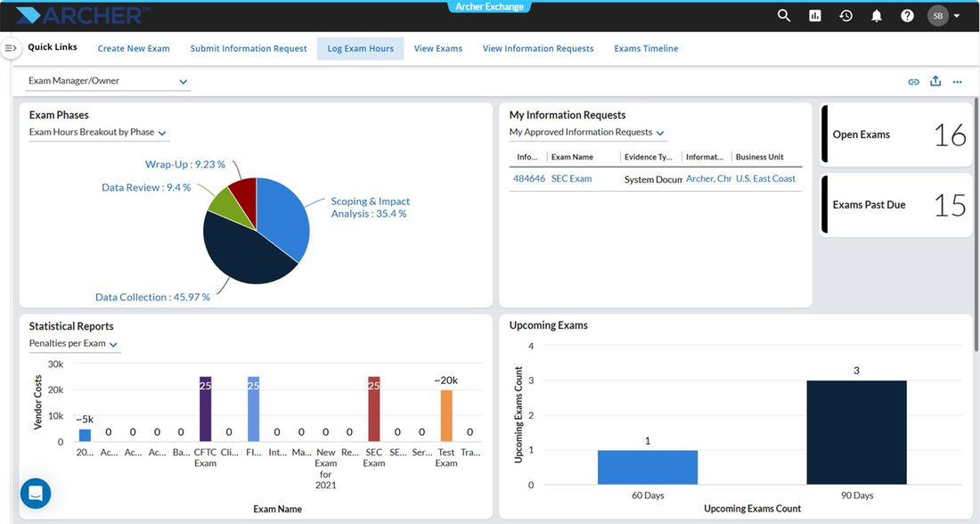
Task: Open the recent history clock icon
Action: pos(845,16)
